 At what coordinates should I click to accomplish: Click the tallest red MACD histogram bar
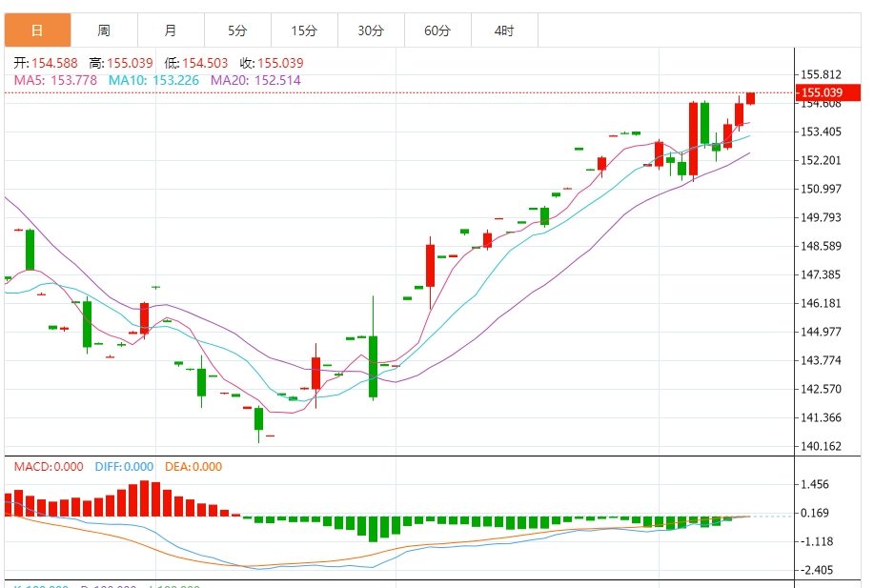(144, 498)
